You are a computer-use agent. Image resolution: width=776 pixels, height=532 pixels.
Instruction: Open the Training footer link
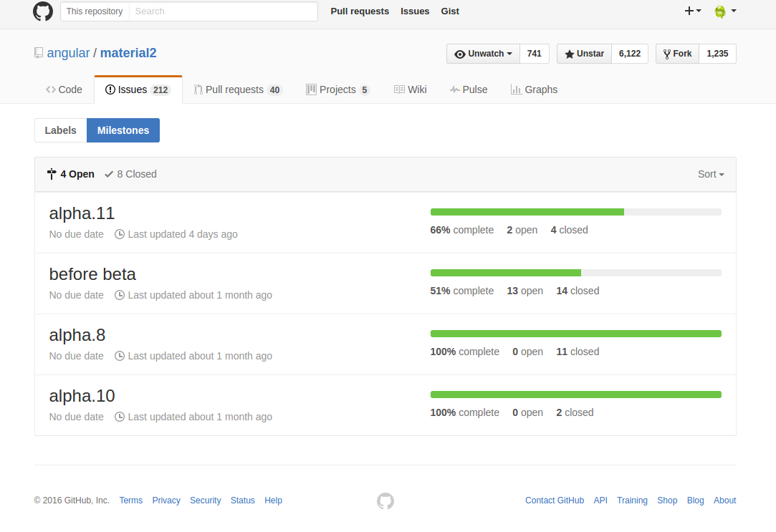(x=632, y=500)
